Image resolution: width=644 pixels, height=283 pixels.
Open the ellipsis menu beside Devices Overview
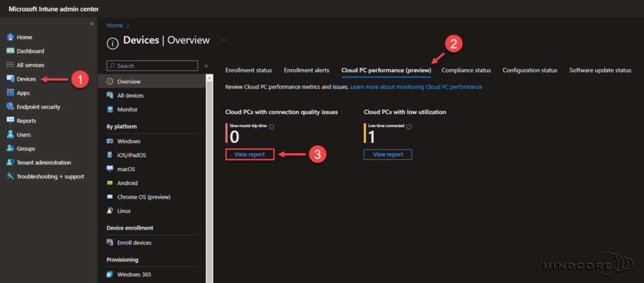(x=223, y=40)
